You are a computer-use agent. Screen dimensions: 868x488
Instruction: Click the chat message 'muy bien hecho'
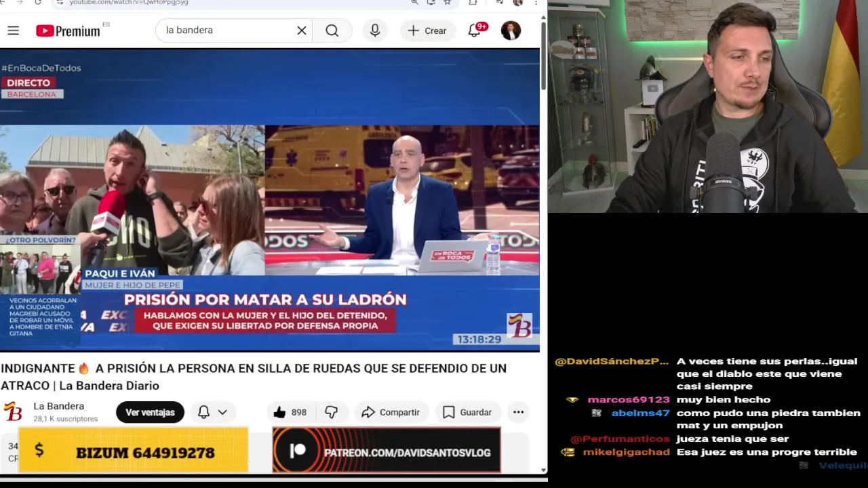(724, 399)
